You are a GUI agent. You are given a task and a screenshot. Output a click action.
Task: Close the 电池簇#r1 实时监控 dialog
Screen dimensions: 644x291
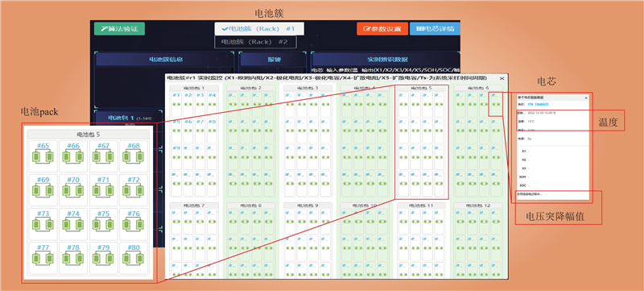click(502, 78)
